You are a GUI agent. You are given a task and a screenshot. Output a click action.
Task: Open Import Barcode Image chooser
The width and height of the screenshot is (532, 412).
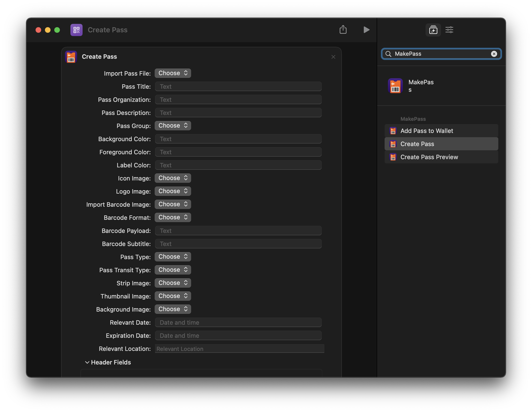(x=173, y=204)
